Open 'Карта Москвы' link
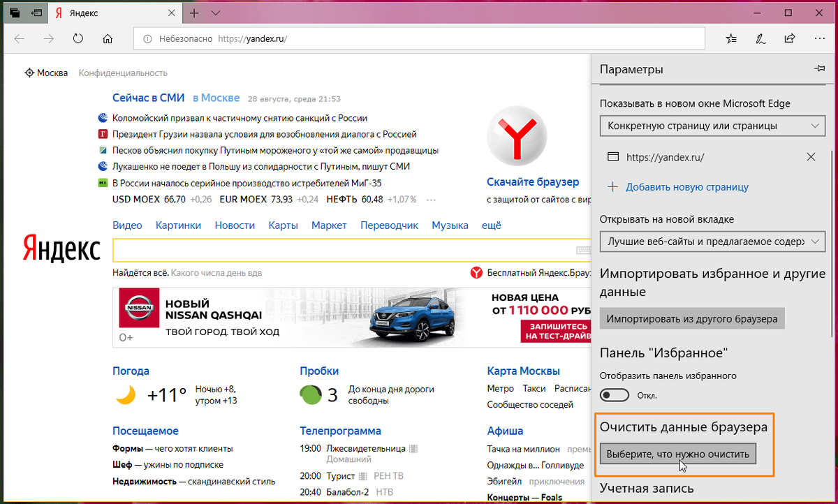This screenshot has height=504, width=838. (524, 371)
